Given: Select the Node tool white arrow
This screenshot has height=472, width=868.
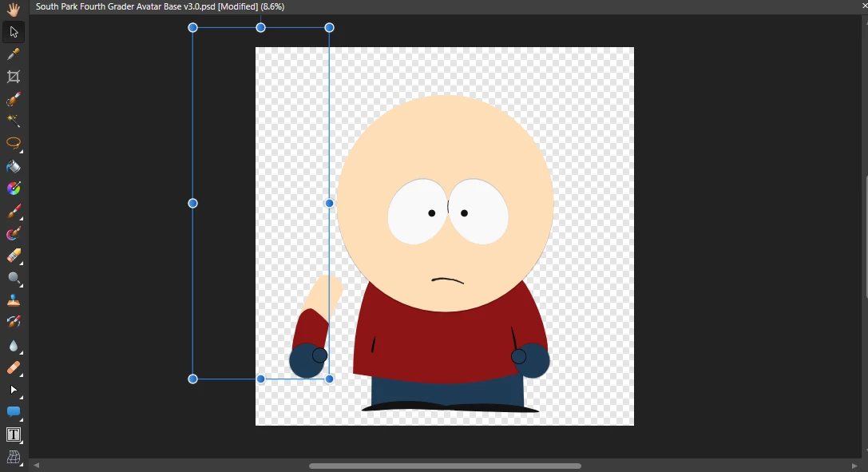Looking at the screenshot, I should [x=14, y=390].
